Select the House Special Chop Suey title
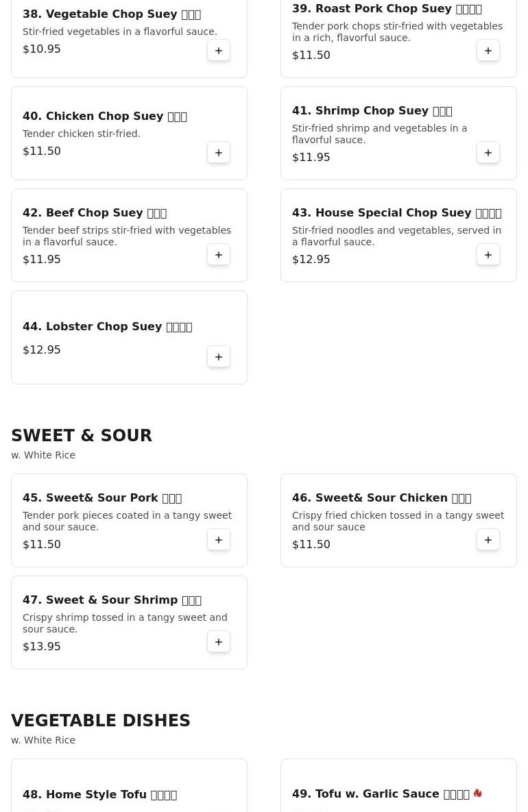The height and width of the screenshot is (812, 528). [x=396, y=213]
